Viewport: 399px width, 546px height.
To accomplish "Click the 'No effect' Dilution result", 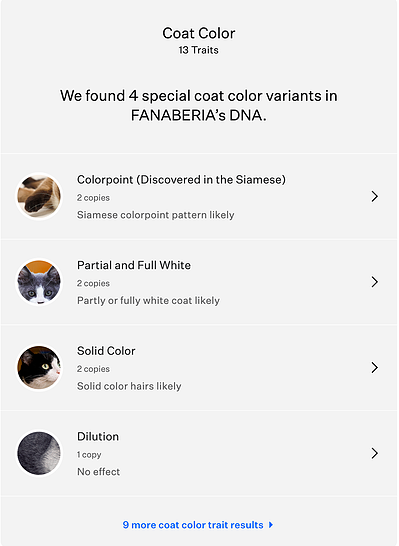I will pos(99,472).
